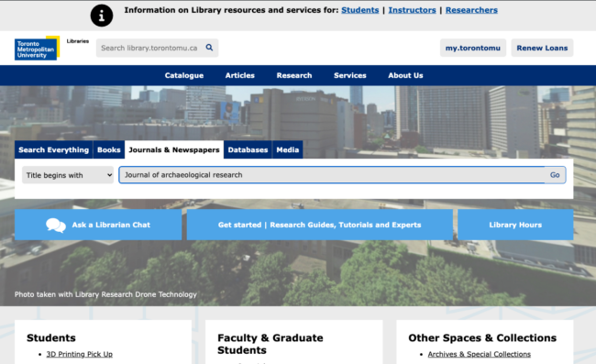
Task: Click the journal title search field
Action: point(332,175)
